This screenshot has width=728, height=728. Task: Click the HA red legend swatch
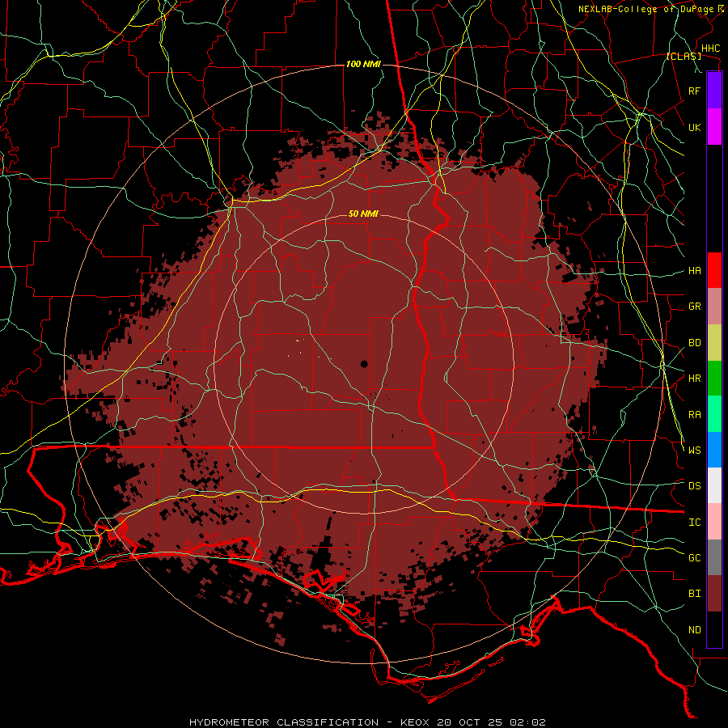coord(714,270)
